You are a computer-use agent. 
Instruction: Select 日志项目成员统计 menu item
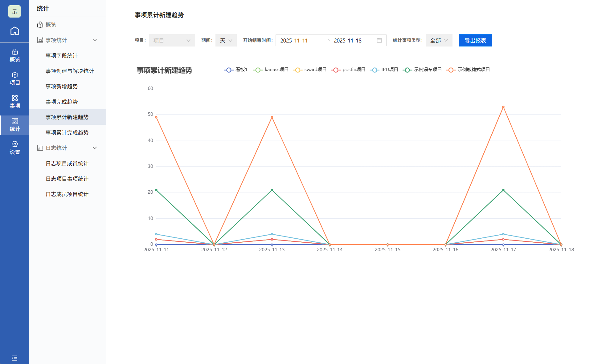tap(67, 163)
